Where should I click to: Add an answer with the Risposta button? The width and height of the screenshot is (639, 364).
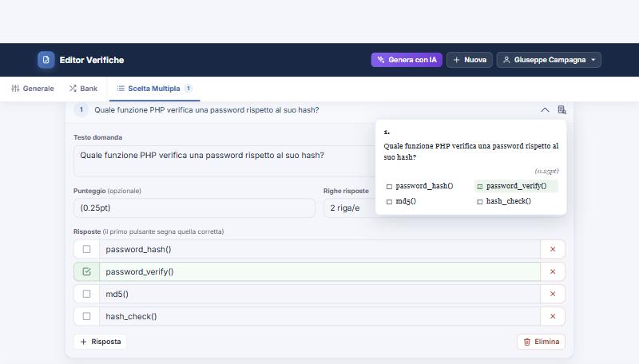point(101,342)
